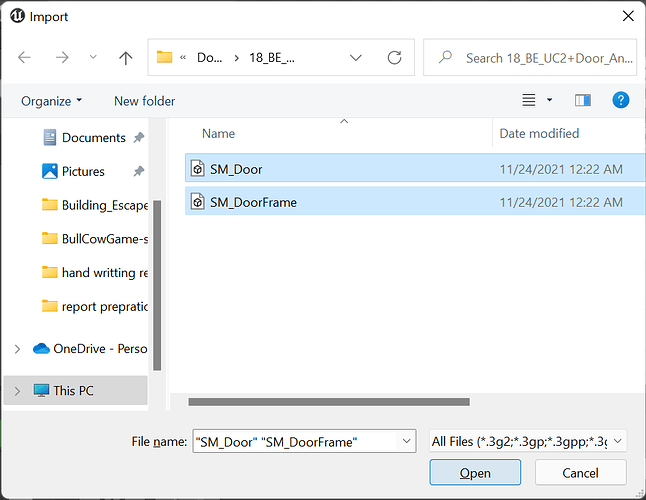Click SM_Door's date 11/24/2021 12:22 AM
The height and width of the screenshot is (500, 646).
[561, 169]
